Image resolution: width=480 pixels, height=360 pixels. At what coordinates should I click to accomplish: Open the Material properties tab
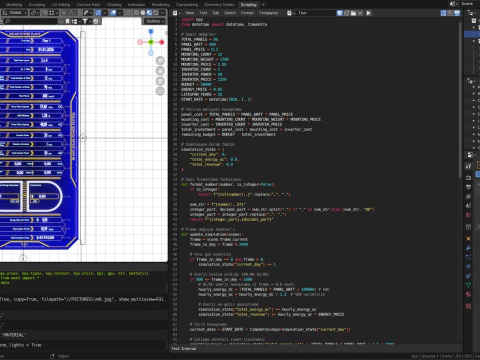coord(468,294)
